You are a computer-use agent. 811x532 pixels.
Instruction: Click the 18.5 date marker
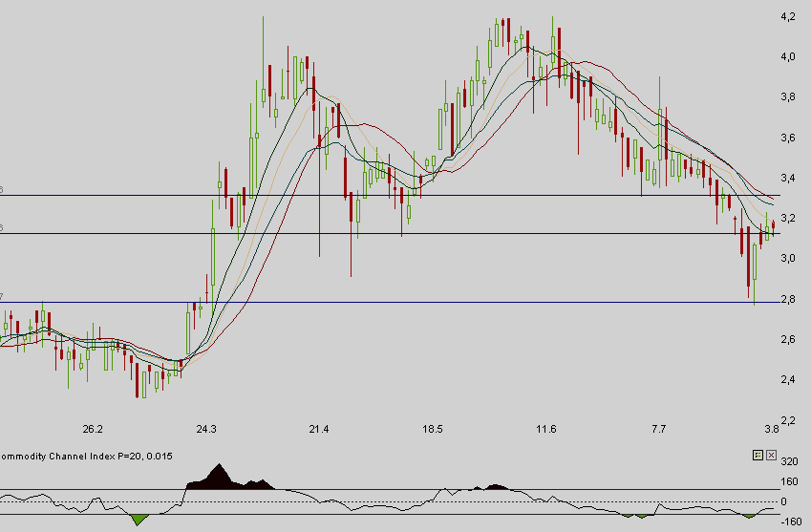[x=433, y=430]
